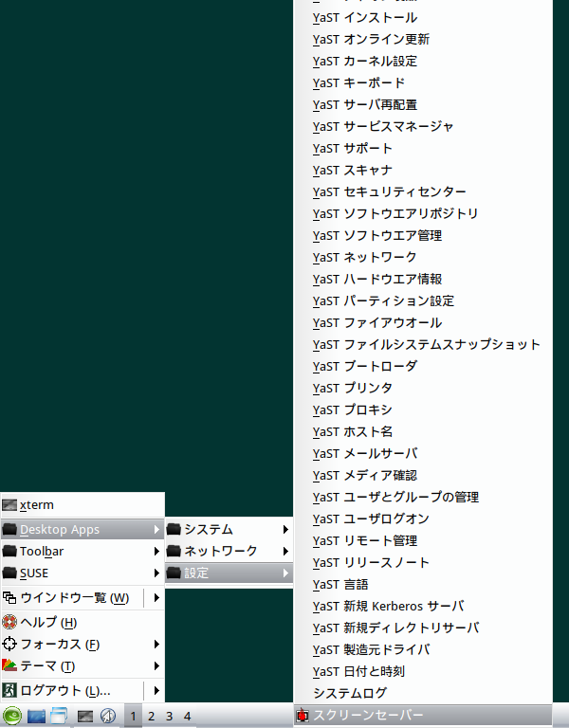Open YaST ソフトウエアリポジトリ
The image size is (569, 728).
423,214
